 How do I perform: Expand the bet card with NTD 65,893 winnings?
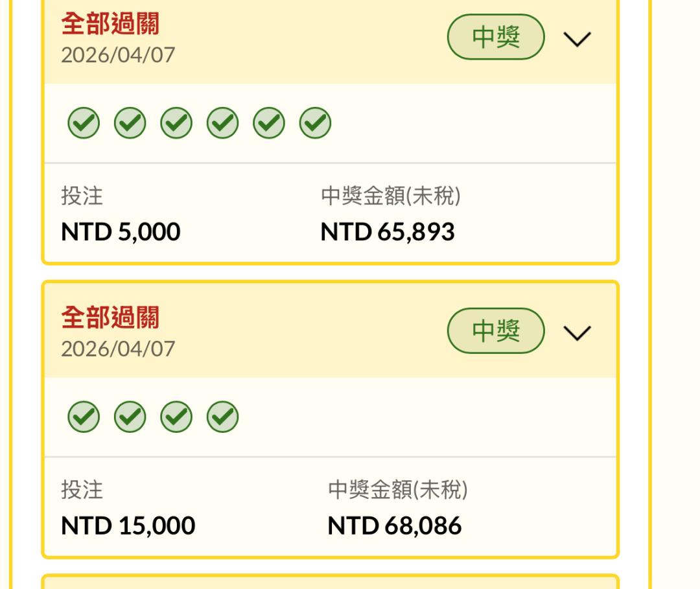[577, 39]
